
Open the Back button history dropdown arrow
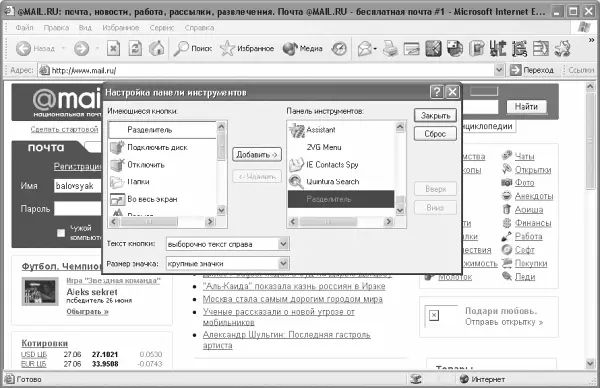coord(64,49)
